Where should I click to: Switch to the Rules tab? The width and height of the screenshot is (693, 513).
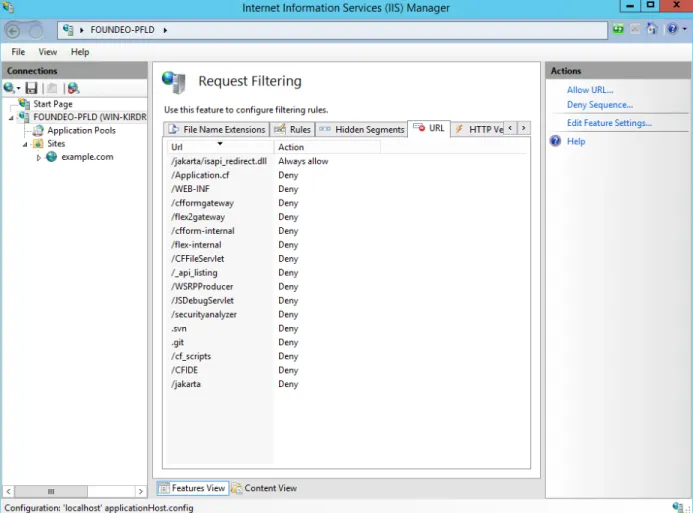[292, 129]
